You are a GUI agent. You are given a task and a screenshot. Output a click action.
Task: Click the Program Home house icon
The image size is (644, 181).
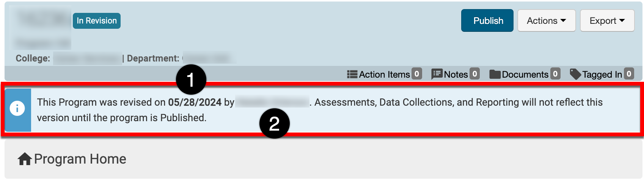(x=25, y=159)
